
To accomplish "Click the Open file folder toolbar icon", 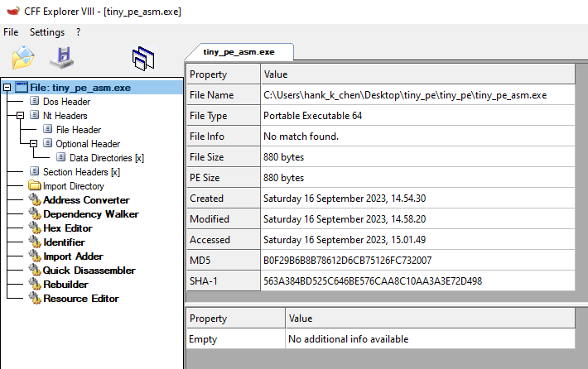I will coord(23,58).
